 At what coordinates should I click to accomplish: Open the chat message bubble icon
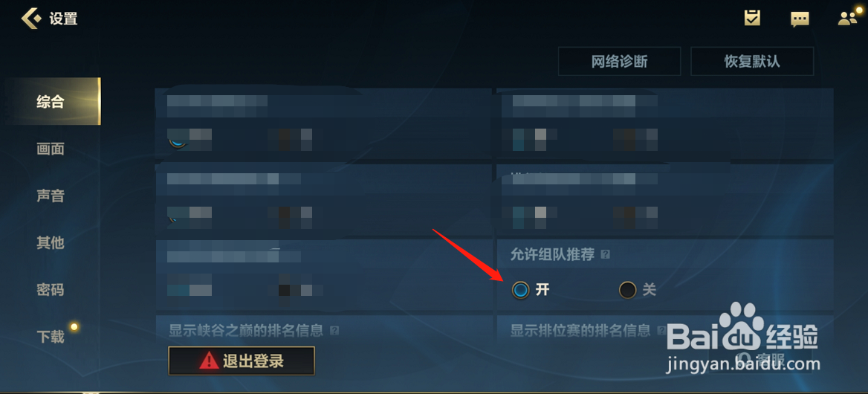800,19
